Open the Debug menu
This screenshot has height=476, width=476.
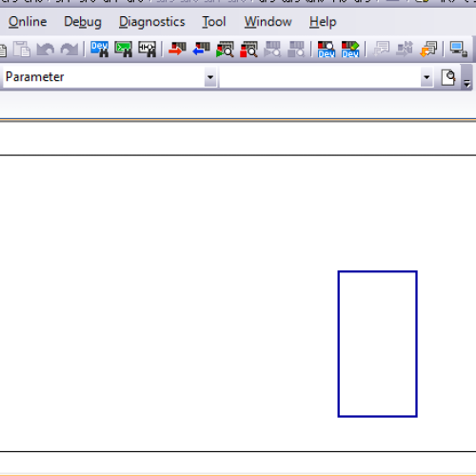(83, 22)
